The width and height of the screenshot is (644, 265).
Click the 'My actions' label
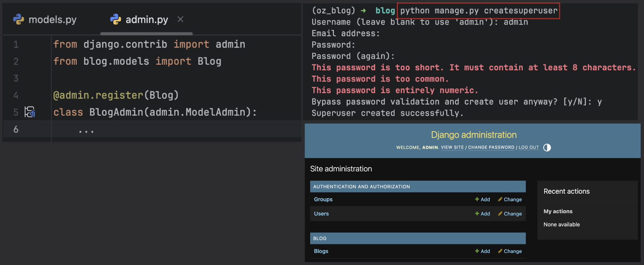coord(558,211)
